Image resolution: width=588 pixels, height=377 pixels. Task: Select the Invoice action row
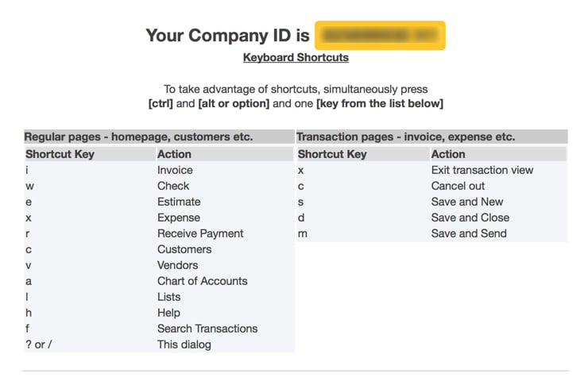tap(159, 170)
